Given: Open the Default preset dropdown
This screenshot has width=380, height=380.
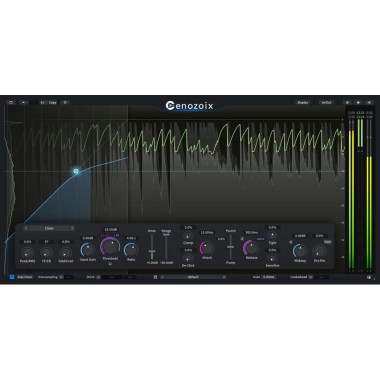Looking at the screenshot, I should click(x=193, y=277).
